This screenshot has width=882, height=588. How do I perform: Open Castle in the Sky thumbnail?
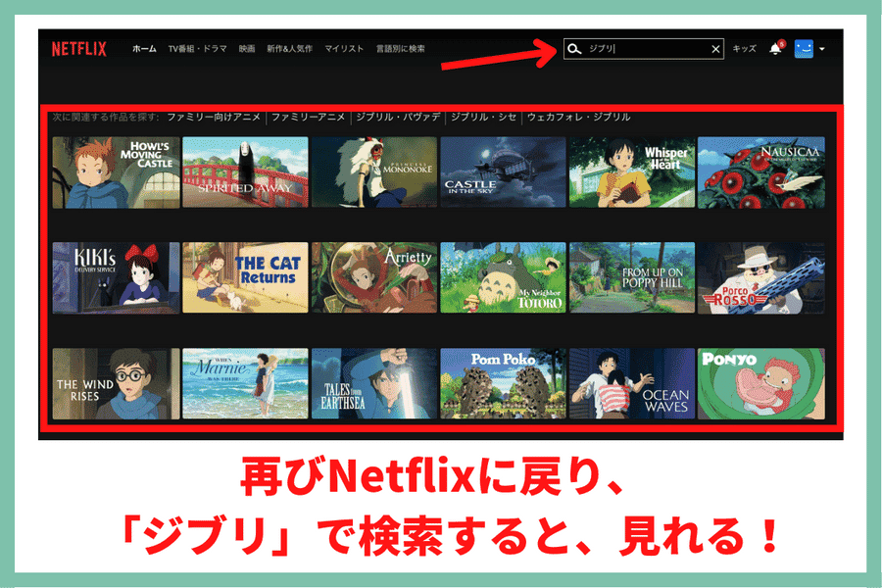click(x=503, y=172)
